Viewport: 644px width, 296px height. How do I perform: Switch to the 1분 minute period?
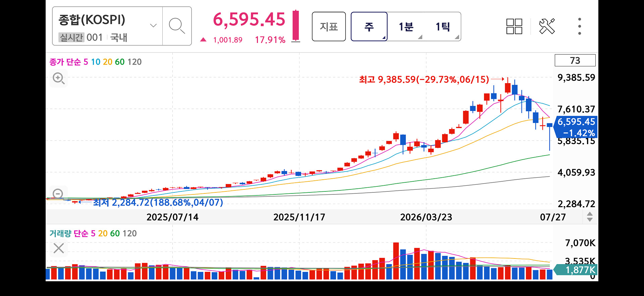point(406,26)
